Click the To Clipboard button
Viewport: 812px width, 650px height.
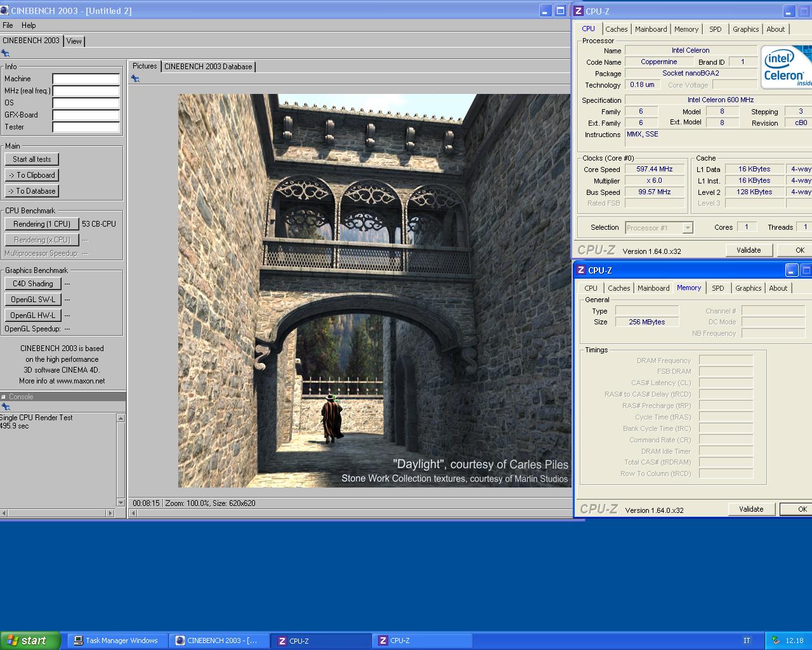point(32,175)
